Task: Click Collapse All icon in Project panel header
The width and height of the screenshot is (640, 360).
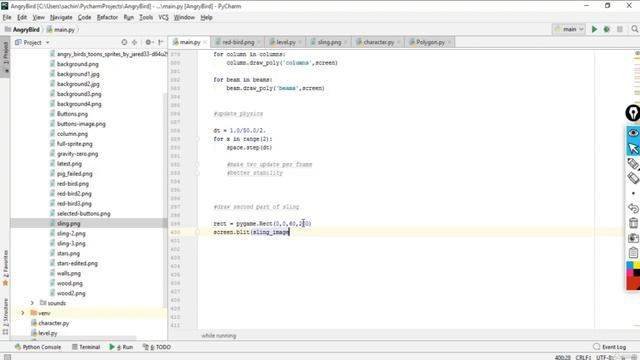Action: point(134,42)
